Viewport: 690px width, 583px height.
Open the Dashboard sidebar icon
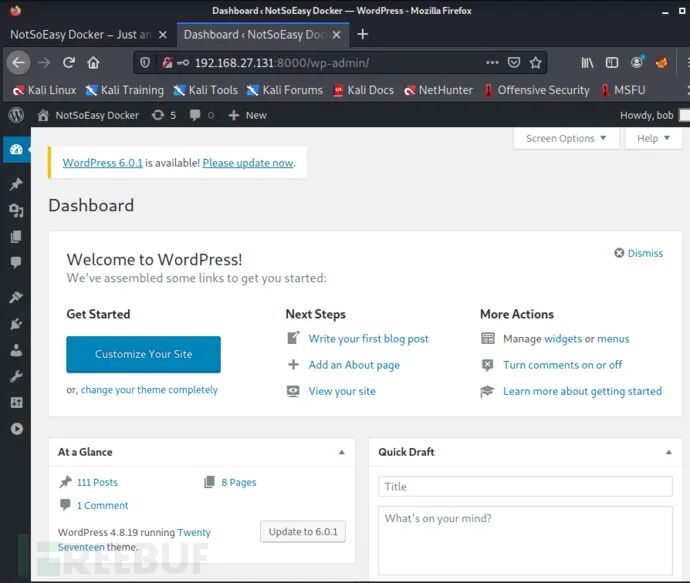(x=16, y=150)
